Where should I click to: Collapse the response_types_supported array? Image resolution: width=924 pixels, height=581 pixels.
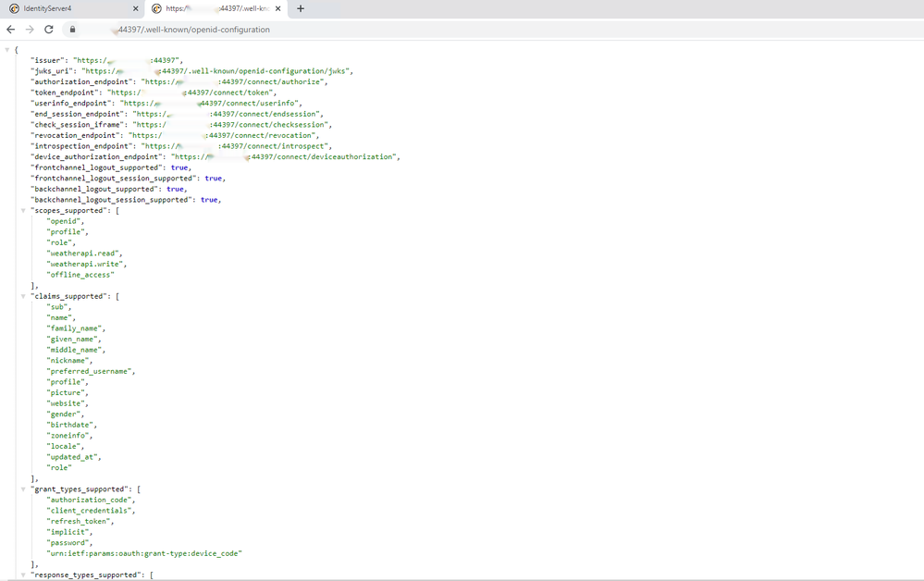click(x=23, y=575)
